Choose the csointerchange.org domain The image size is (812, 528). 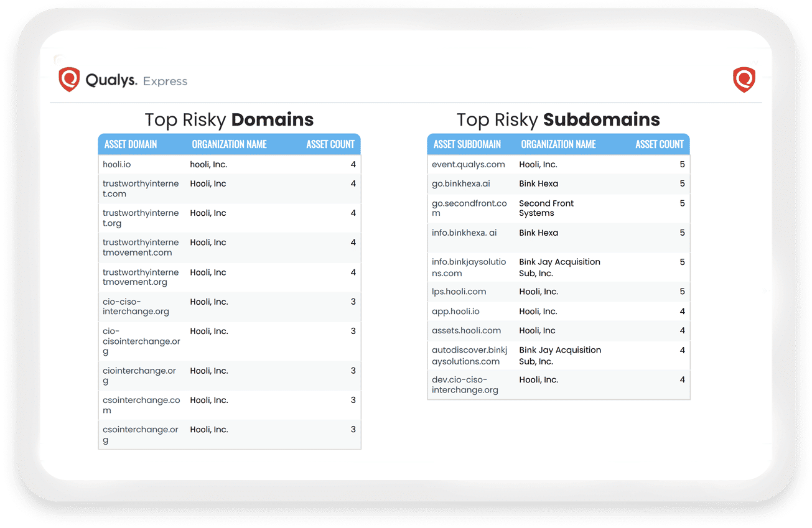[x=141, y=435]
